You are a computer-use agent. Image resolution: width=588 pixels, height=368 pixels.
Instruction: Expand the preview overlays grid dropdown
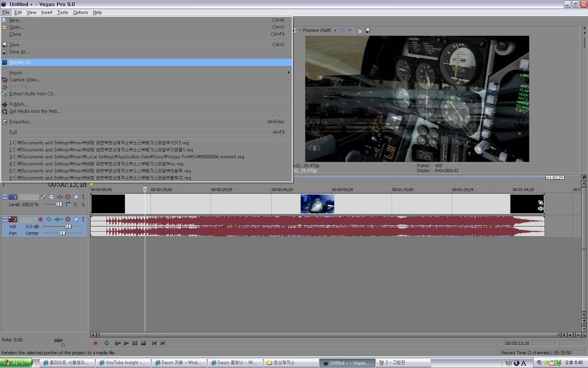click(x=349, y=30)
